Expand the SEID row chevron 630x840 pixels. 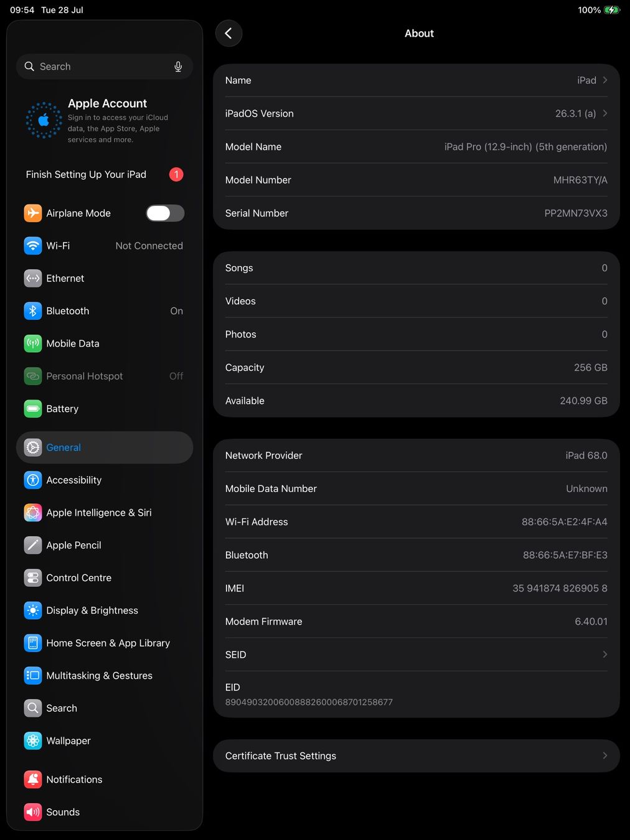click(x=604, y=655)
